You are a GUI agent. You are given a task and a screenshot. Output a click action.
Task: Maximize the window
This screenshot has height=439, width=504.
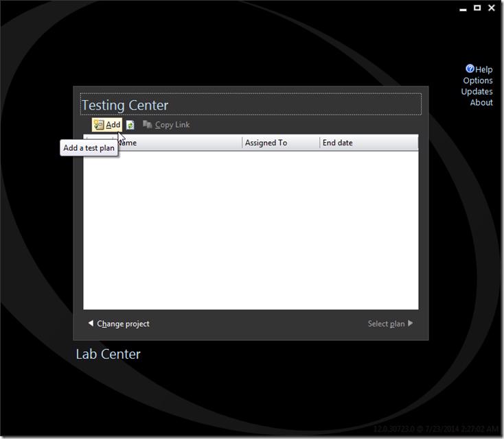[x=477, y=8]
